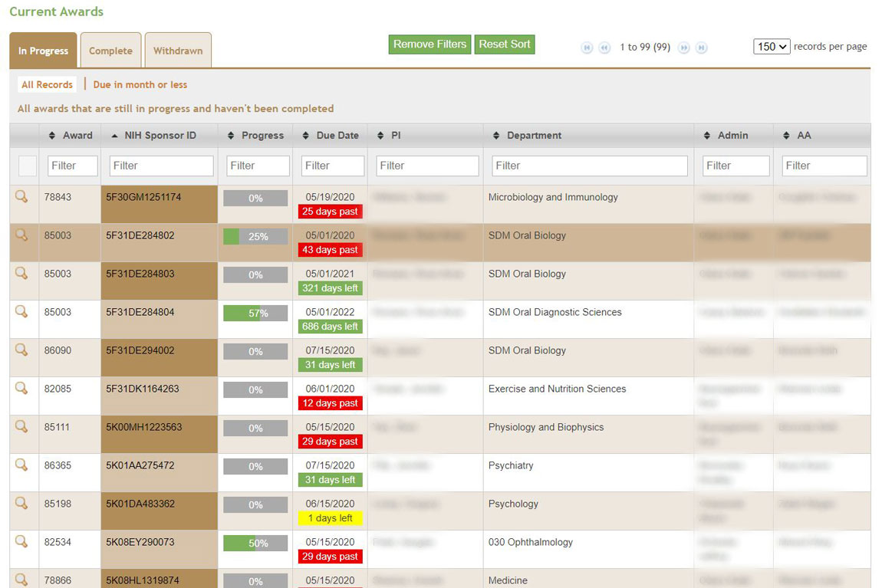Focus the Department filter input field
The height and width of the screenshot is (588, 882).
point(588,166)
